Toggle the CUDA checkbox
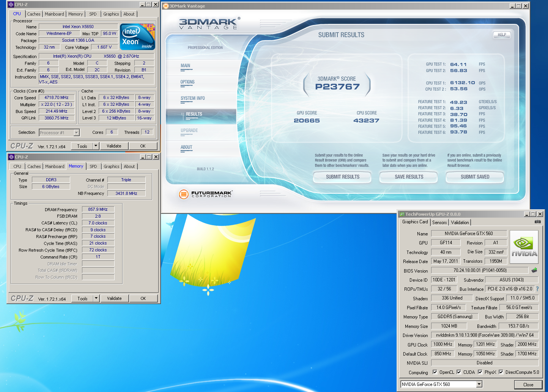 pos(459,372)
